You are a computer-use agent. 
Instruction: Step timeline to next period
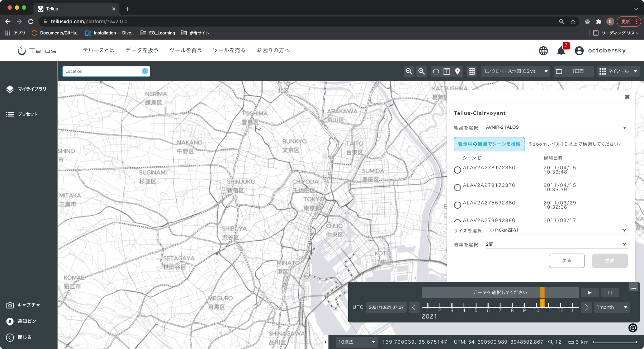[x=586, y=307]
